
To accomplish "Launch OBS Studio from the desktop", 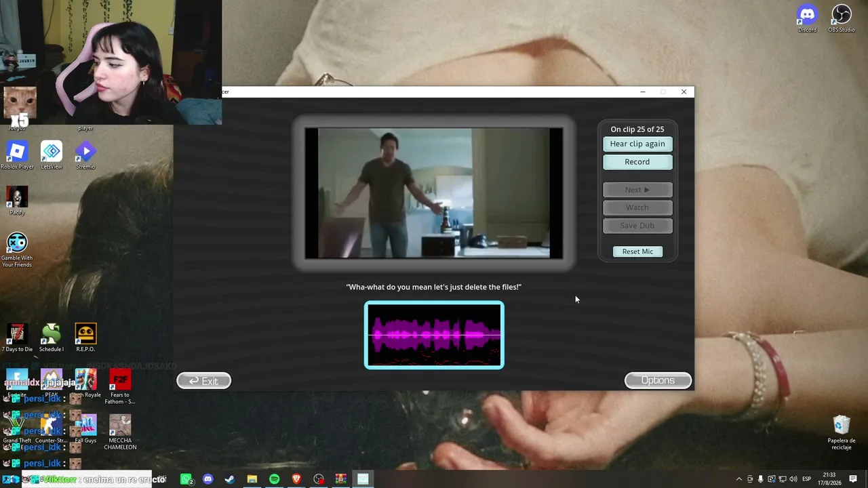I will click(x=841, y=18).
